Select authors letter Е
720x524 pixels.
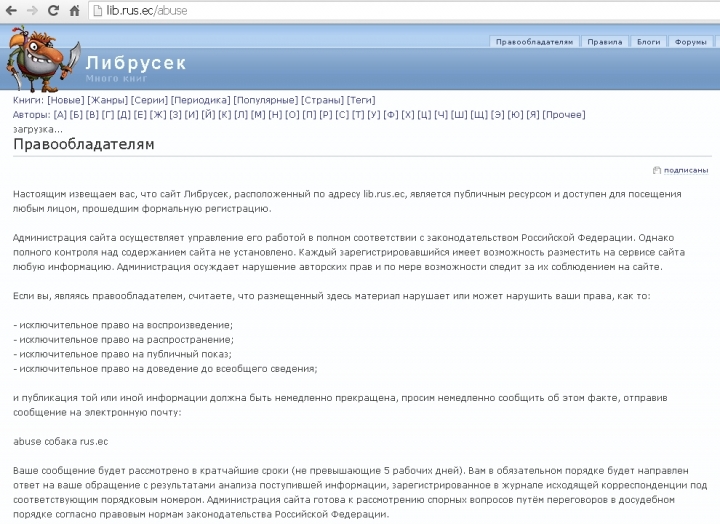click(140, 115)
